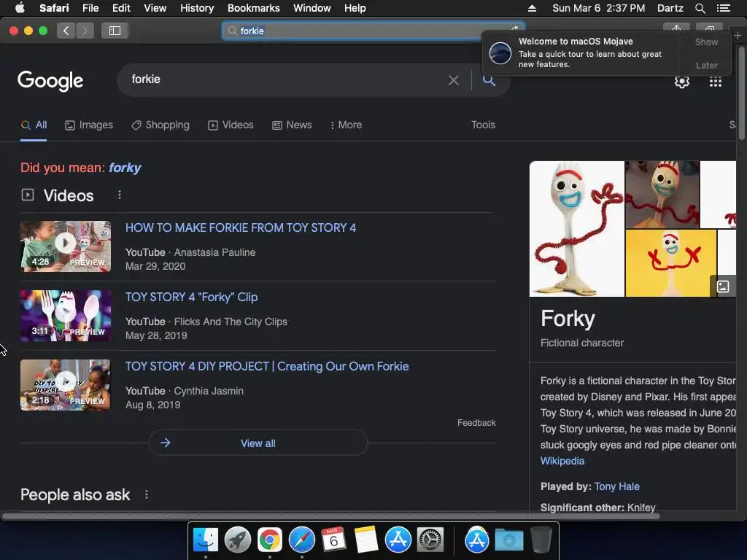The height and width of the screenshot is (560, 747).
Task: Click the date and time in menu bar
Action: coord(598,8)
